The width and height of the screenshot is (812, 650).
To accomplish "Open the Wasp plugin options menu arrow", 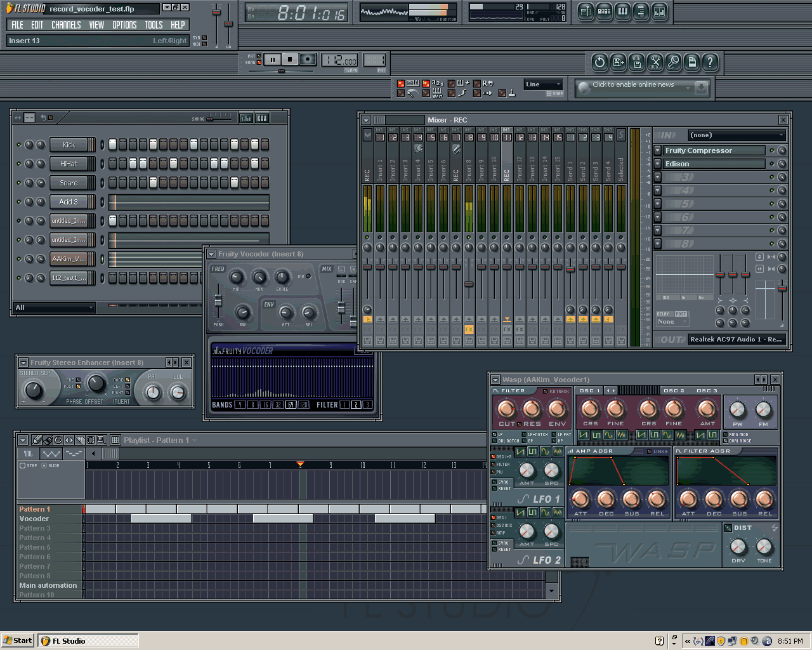I will (x=496, y=380).
